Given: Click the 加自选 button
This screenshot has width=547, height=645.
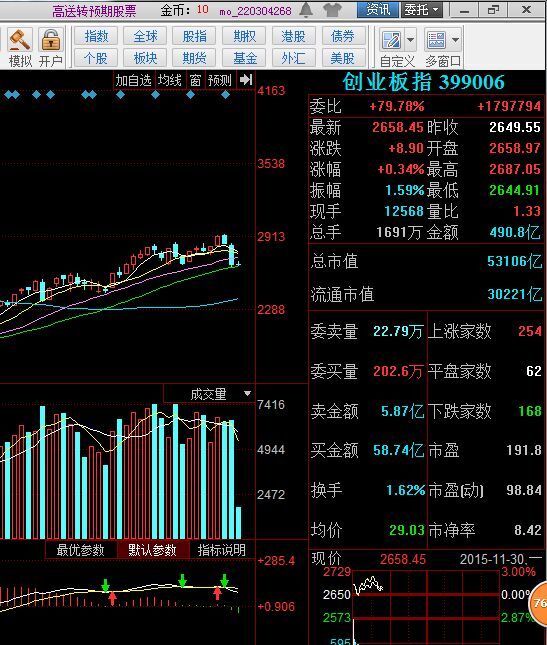Looking at the screenshot, I should (133, 80).
